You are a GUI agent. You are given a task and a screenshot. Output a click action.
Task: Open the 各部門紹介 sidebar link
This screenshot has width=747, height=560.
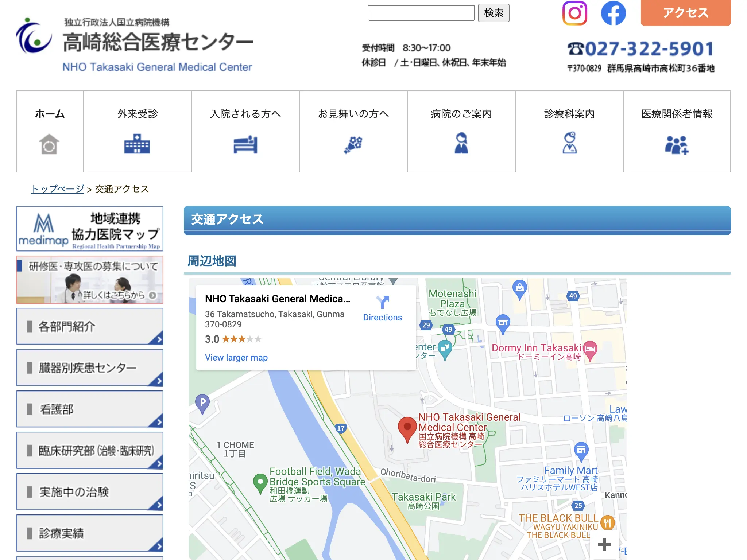tap(90, 326)
